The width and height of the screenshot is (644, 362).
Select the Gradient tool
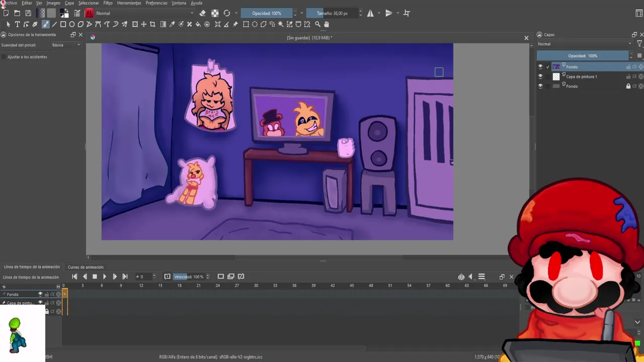tap(163, 24)
